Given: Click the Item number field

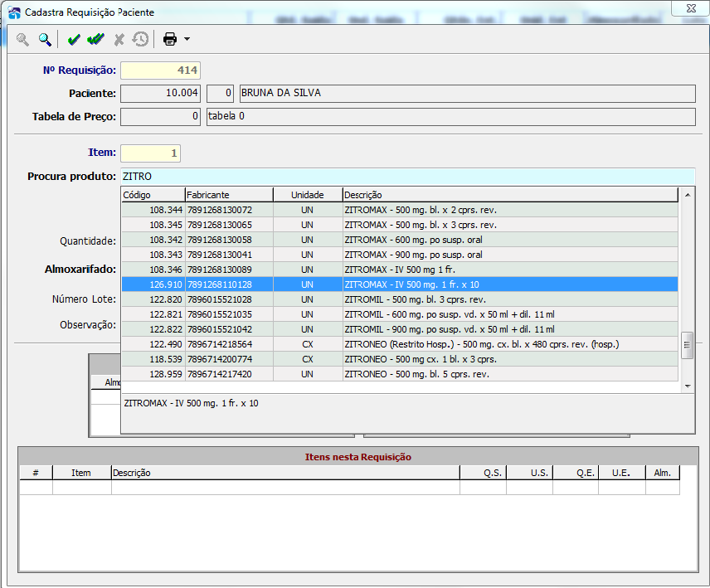Looking at the screenshot, I should pyautogui.click(x=150, y=153).
